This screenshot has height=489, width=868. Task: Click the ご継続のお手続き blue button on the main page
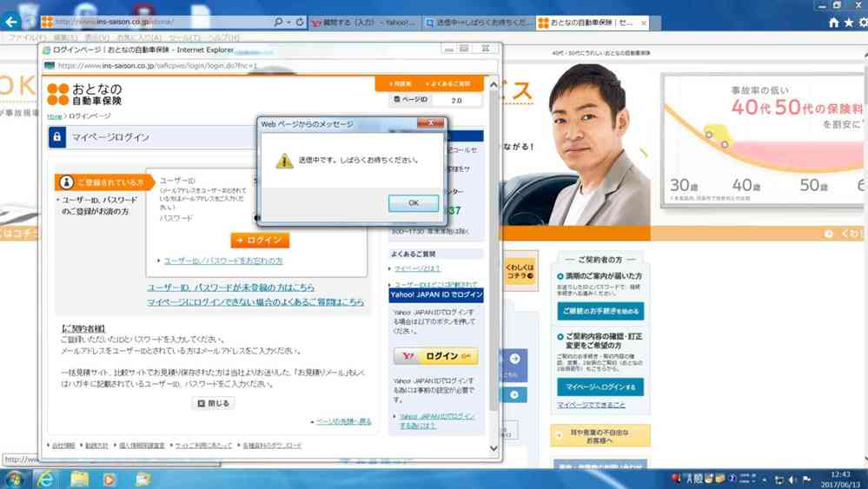tap(600, 311)
